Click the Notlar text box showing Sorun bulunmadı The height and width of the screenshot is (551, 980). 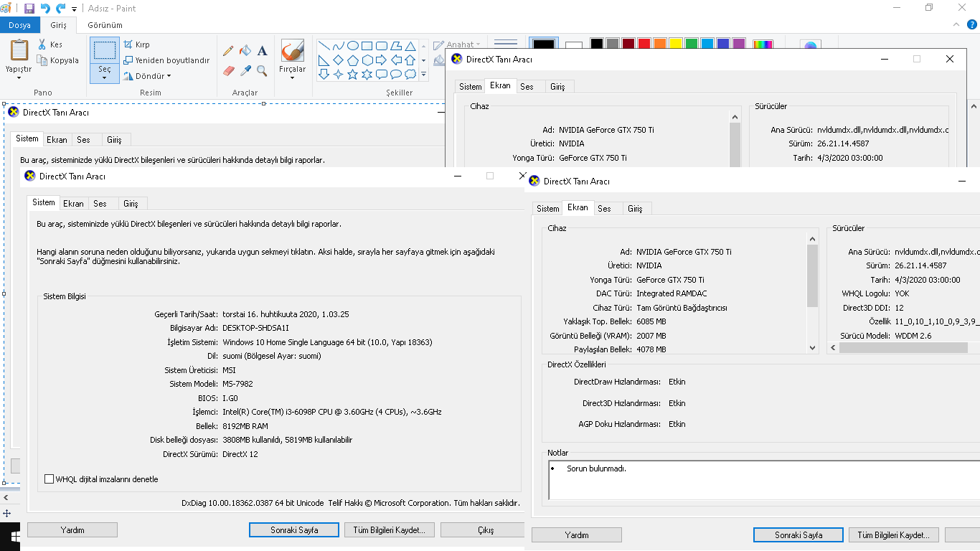pos(763,480)
